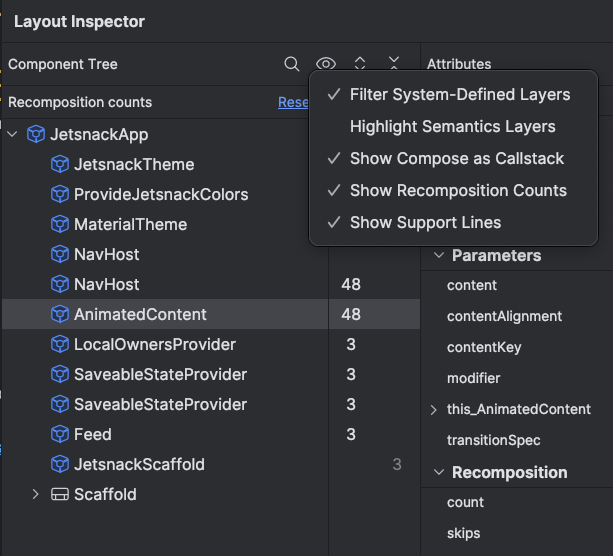
Task: Click the JetsnackApp composable icon
Action: (37, 134)
